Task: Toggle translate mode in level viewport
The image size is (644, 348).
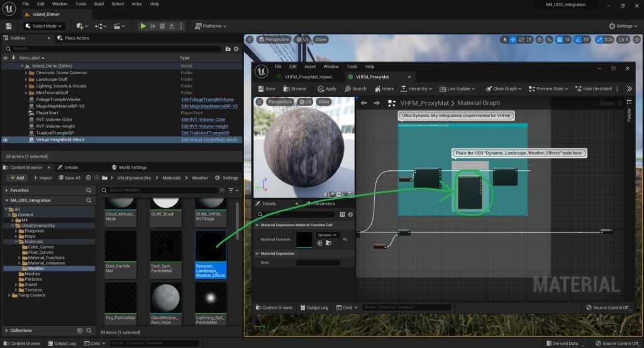Action: pyautogui.click(x=513, y=40)
